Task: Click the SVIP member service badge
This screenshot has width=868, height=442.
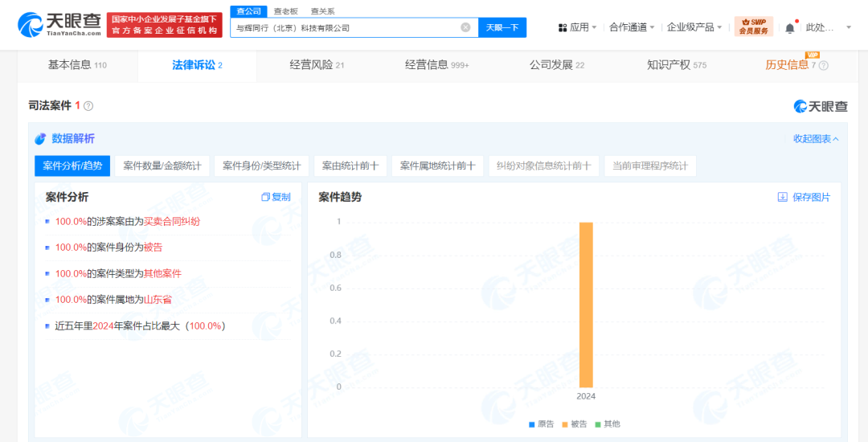Action: pyautogui.click(x=753, y=27)
